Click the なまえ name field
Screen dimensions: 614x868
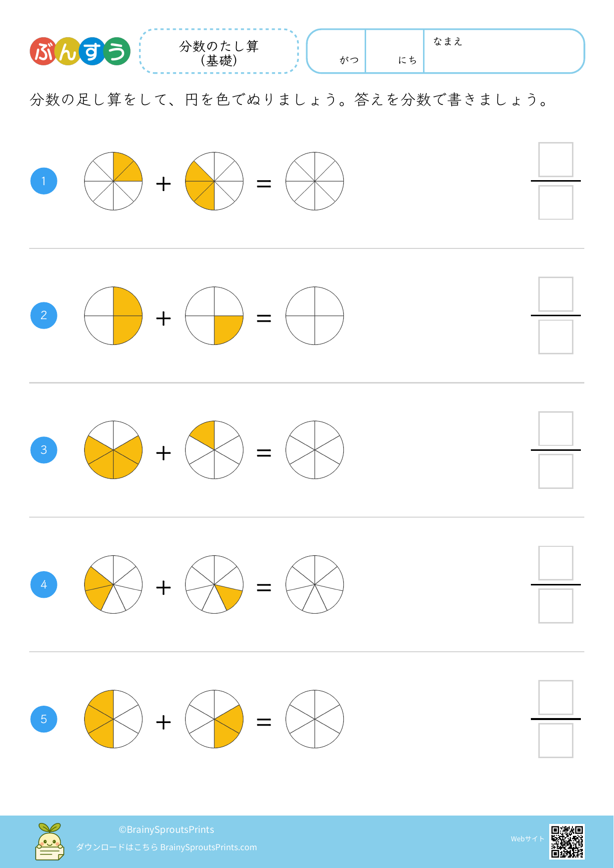tap(504, 51)
